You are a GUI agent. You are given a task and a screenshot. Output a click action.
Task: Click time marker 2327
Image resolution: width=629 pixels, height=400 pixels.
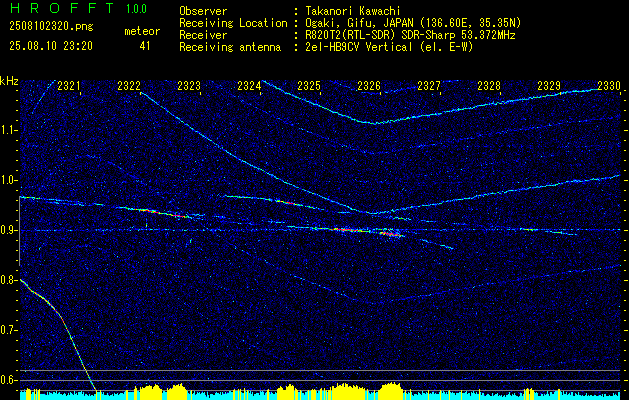tap(429, 85)
